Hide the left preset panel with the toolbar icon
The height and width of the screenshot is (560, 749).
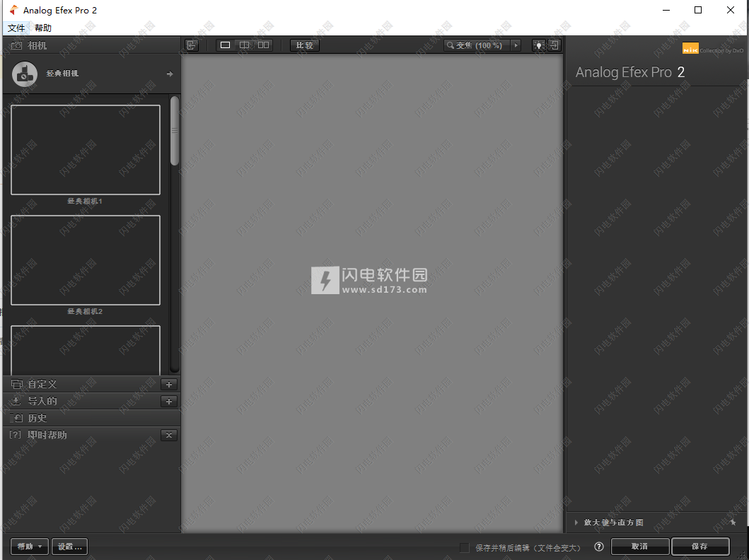[x=191, y=45]
